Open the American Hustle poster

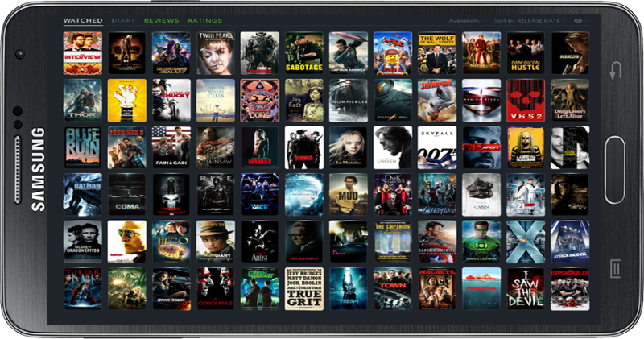pyautogui.click(x=526, y=53)
